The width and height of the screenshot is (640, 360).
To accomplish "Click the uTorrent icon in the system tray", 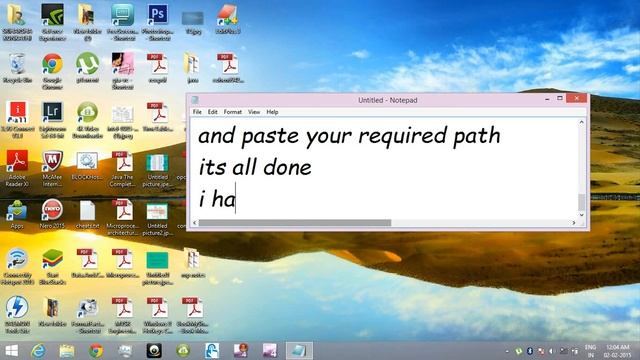I will click(x=519, y=351).
